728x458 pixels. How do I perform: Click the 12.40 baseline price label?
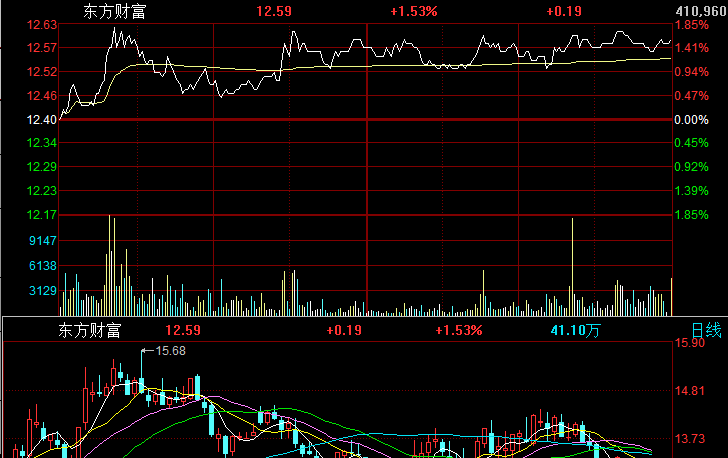[42, 120]
